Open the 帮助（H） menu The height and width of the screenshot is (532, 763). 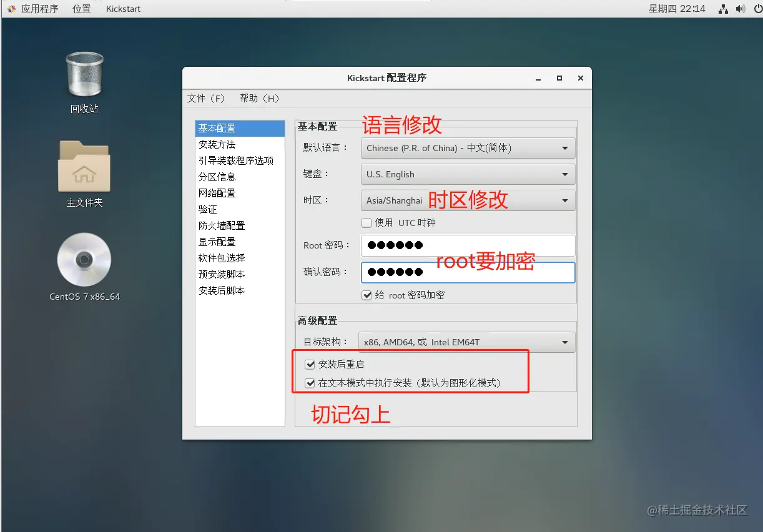coord(260,99)
